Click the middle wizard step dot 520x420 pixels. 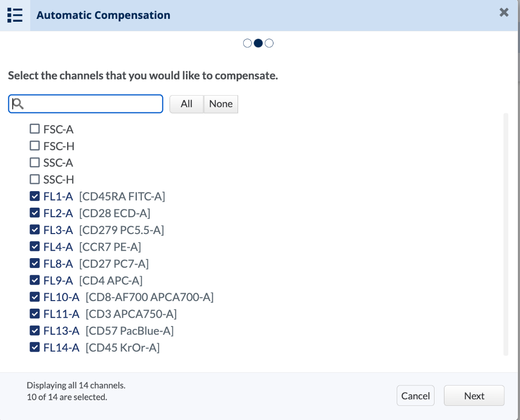point(258,43)
